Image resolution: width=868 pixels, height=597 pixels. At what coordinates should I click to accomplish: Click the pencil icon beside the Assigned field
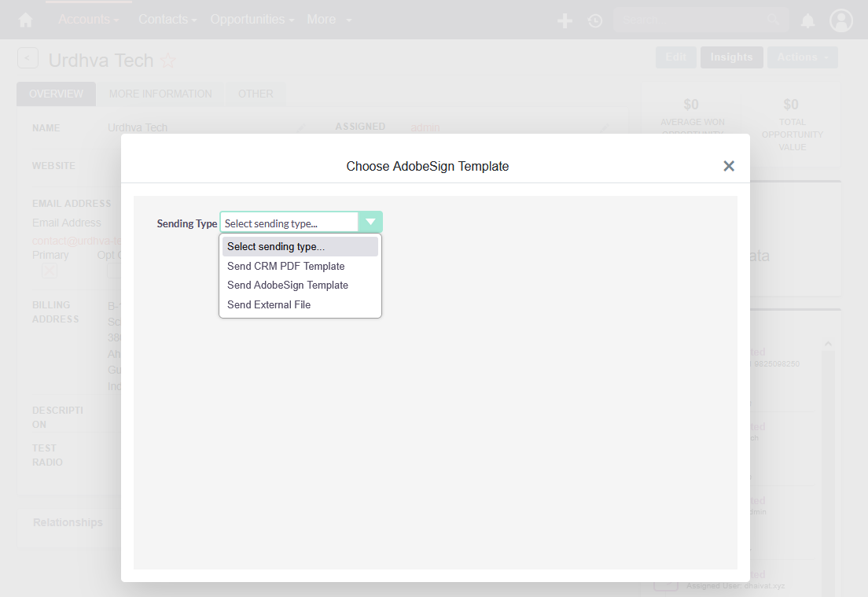pyautogui.click(x=604, y=127)
